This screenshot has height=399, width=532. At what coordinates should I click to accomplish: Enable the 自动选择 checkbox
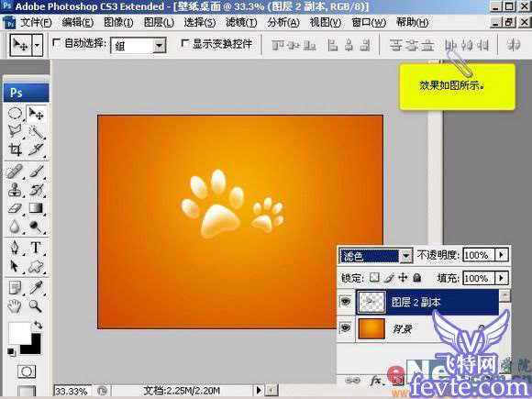(x=56, y=43)
